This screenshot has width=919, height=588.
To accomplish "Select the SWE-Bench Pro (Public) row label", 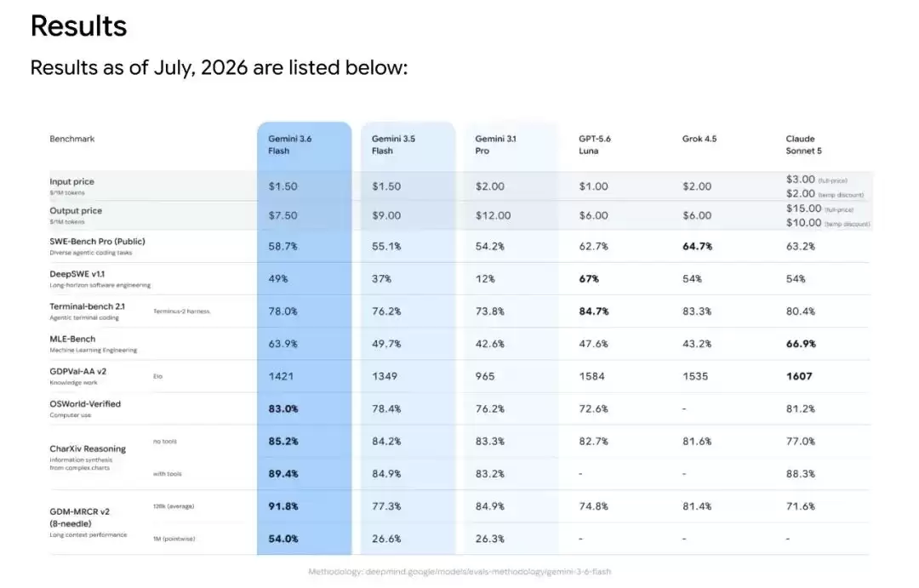I will [x=97, y=241].
